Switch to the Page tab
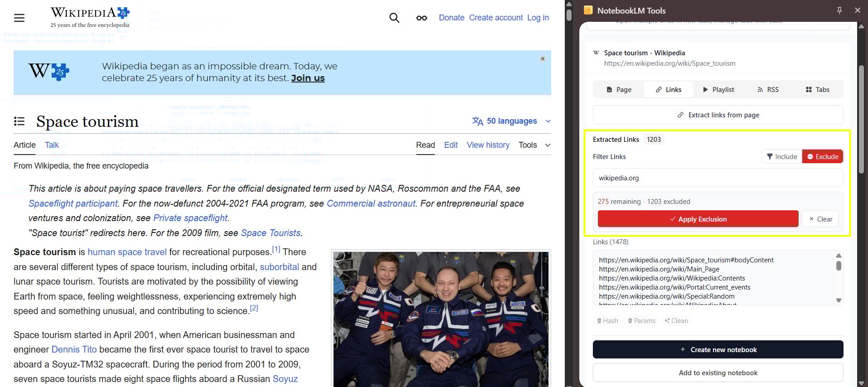This screenshot has width=868, height=387. coord(619,90)
